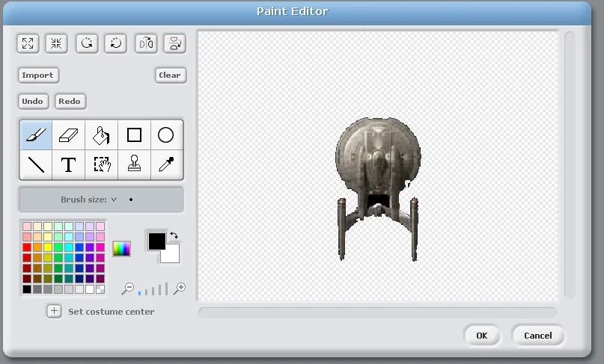The image size is (604, 364).
Task: Select the Fill bucket tool
Action: tap(101, 135)
